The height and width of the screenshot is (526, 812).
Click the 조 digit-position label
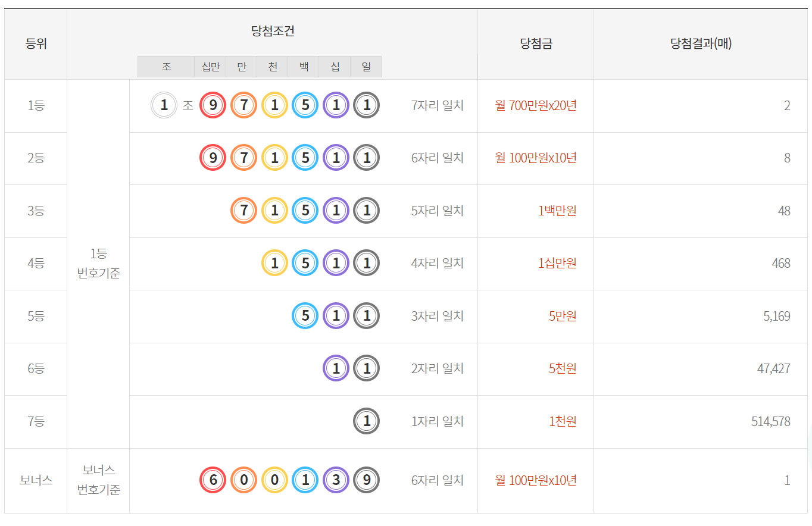click(166, 67)
